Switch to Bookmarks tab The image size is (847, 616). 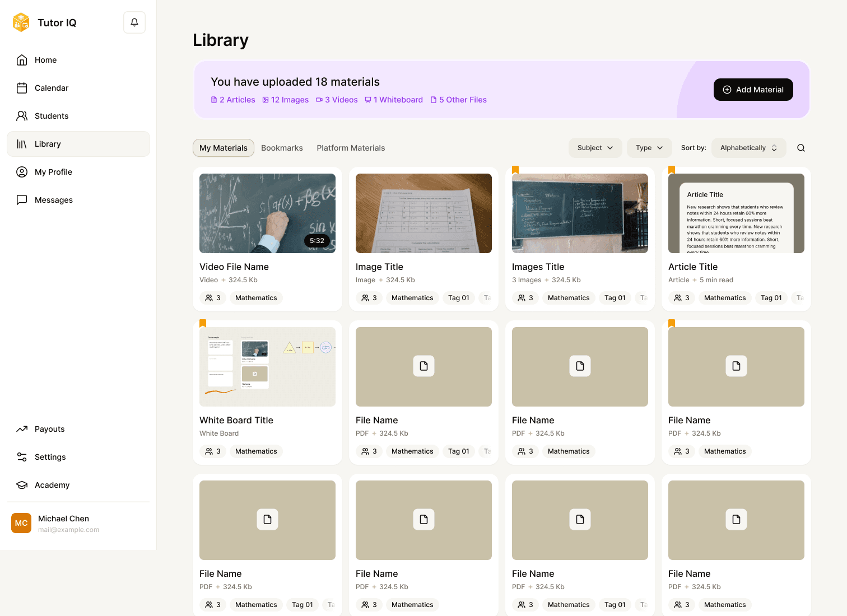point(282,148)
